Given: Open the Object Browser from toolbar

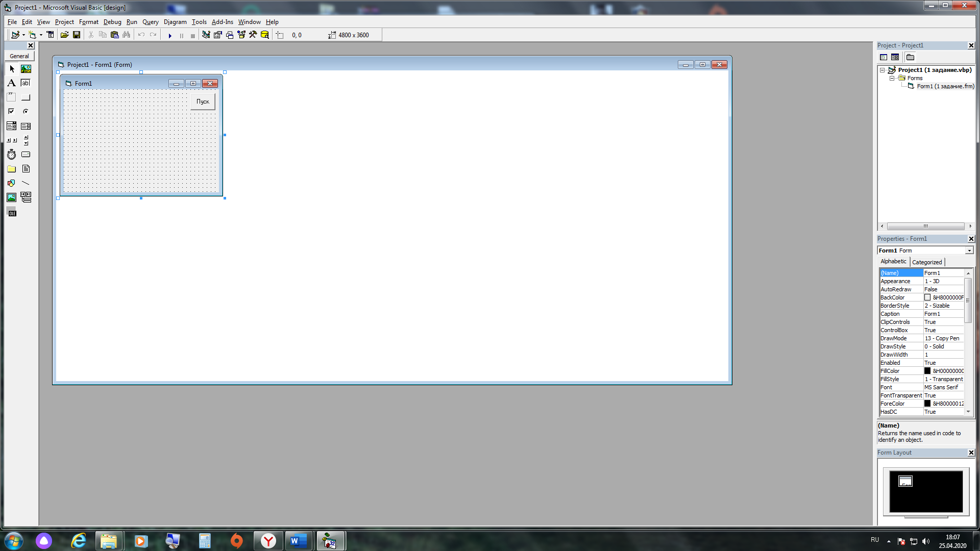Looking at the screenshot, I should [x=241, y=35].
